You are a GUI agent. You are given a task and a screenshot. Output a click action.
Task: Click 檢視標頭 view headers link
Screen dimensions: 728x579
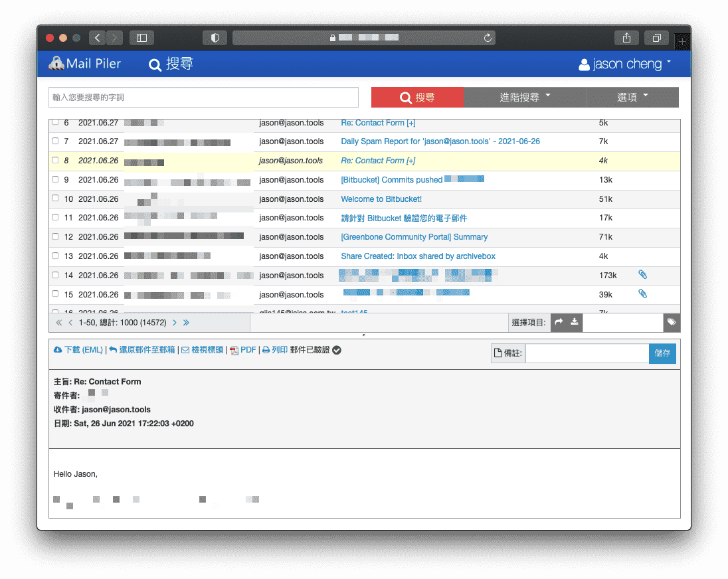(203, 350)
